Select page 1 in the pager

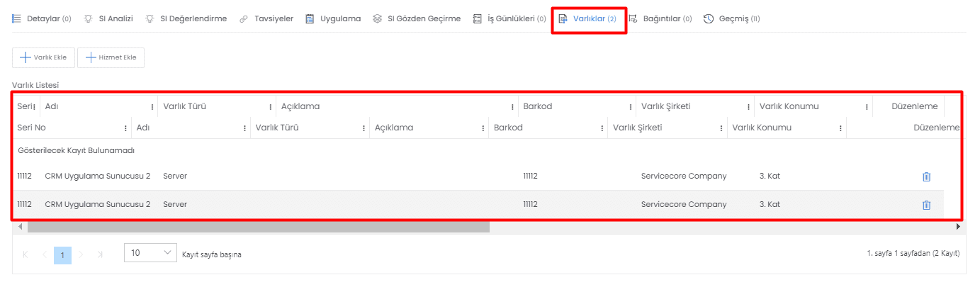coord(62,255)
